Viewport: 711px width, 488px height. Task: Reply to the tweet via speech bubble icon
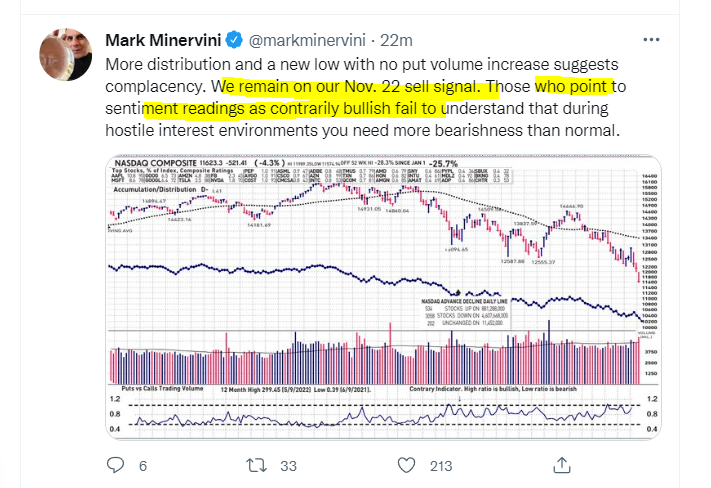(x=115, y=465)
